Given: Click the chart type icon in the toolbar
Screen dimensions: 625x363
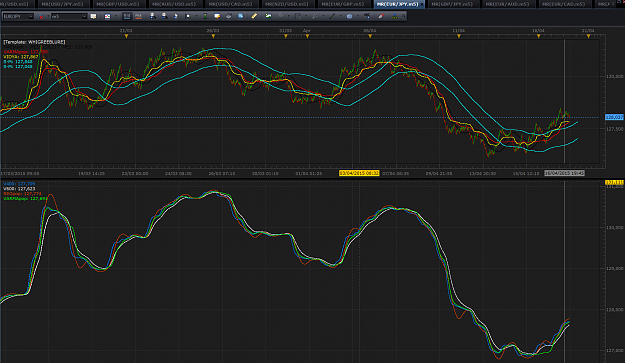Looking at the screenshot, I should [107, 16].
